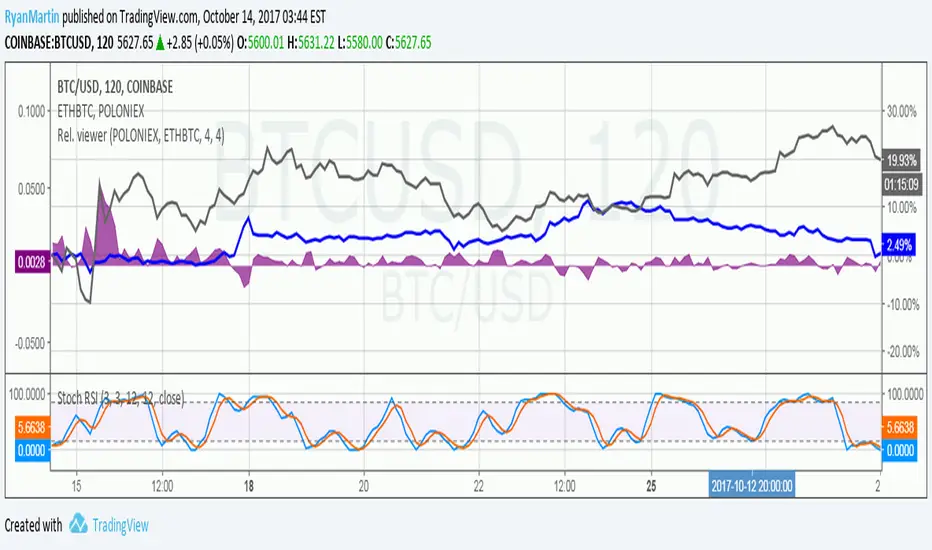Click the low price L:5580.00 value
Screen dimensions: 932x550
(x=360, y=43)
